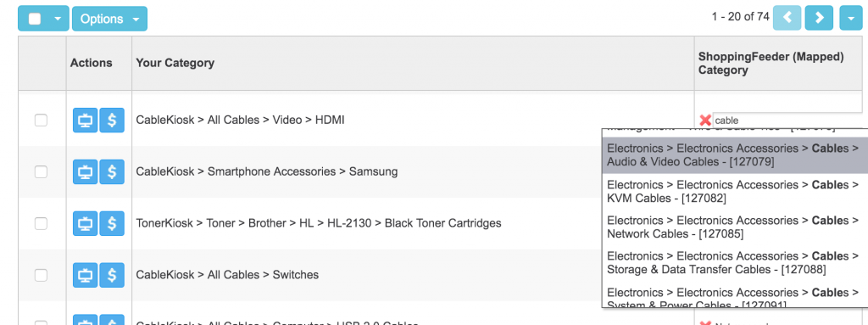Screen dimensions: 868x325
Task: Click dollar icon for Black Toner Cartridges row
Action: tap(112, 223)
